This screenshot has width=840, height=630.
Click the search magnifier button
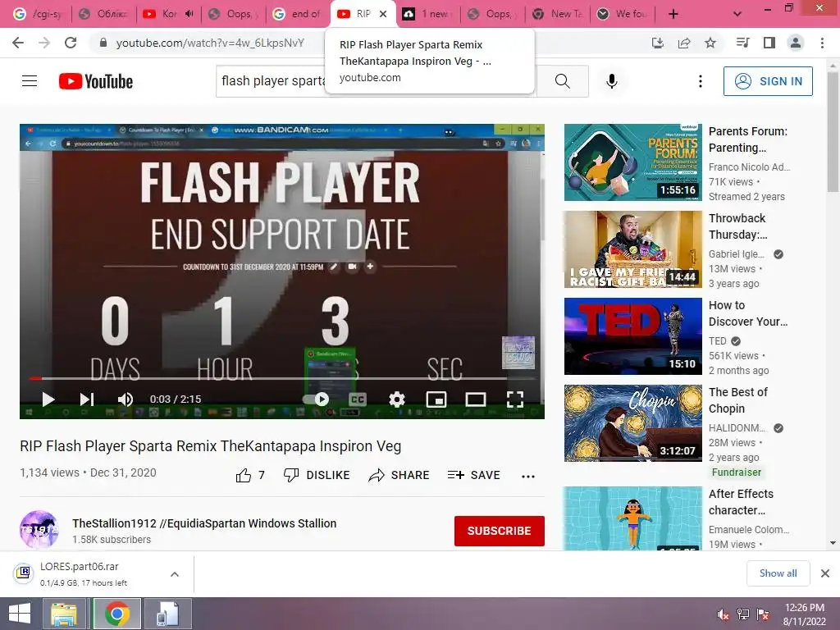pyautogui.click(x=562, y=81)
